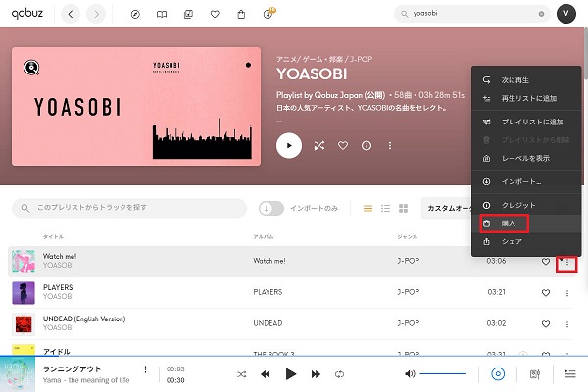Adjust the volume slider
The height and width of the screenshot is (392, 588).
pyautogui.click(x=443, y=374)
